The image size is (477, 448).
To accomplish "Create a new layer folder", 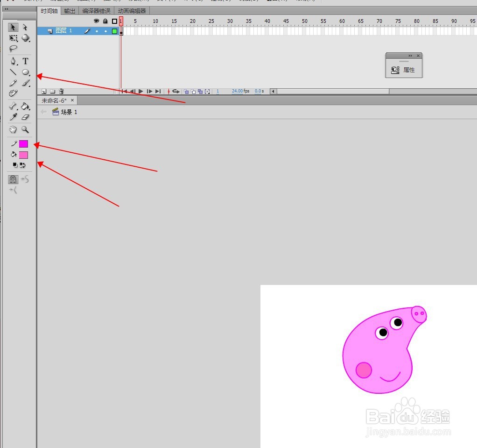I will click(52, 92).
